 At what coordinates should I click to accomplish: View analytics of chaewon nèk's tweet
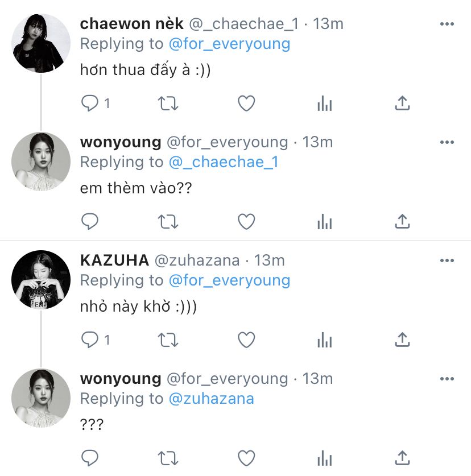[x=325, y=104]
